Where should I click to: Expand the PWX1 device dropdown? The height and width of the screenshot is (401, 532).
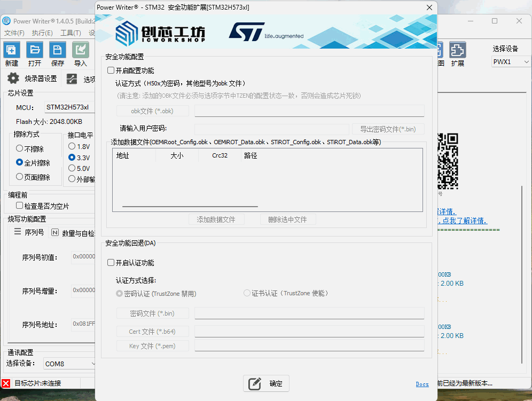[x=511, y=62]
